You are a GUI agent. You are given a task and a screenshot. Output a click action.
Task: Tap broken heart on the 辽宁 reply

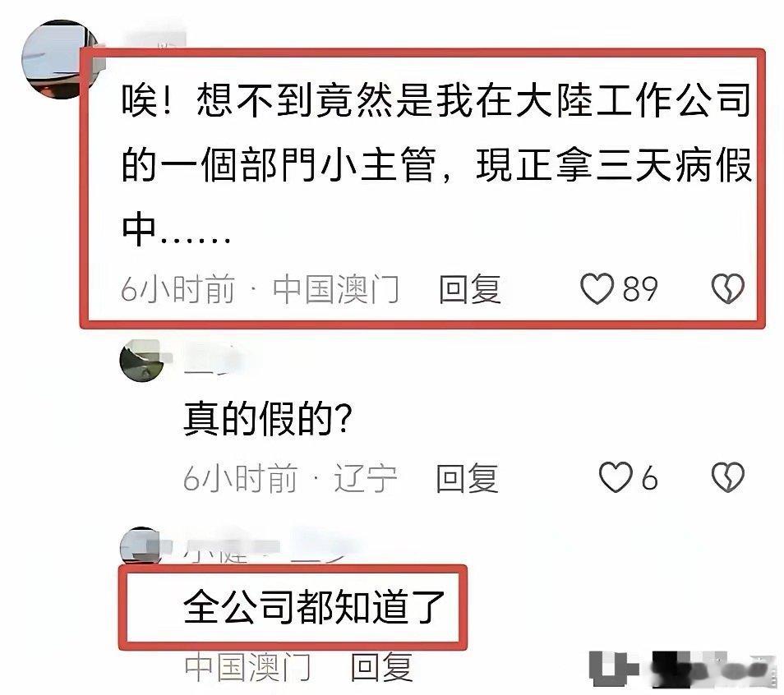click(x=728, y=477)
